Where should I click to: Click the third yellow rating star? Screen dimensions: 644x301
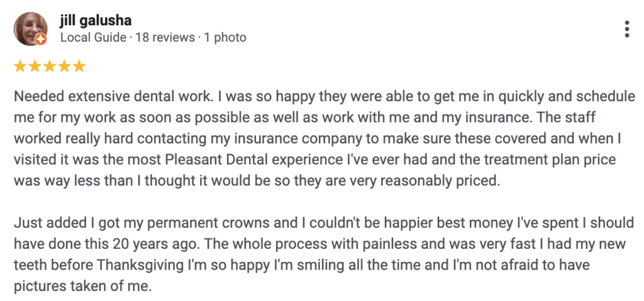(48, 66)
